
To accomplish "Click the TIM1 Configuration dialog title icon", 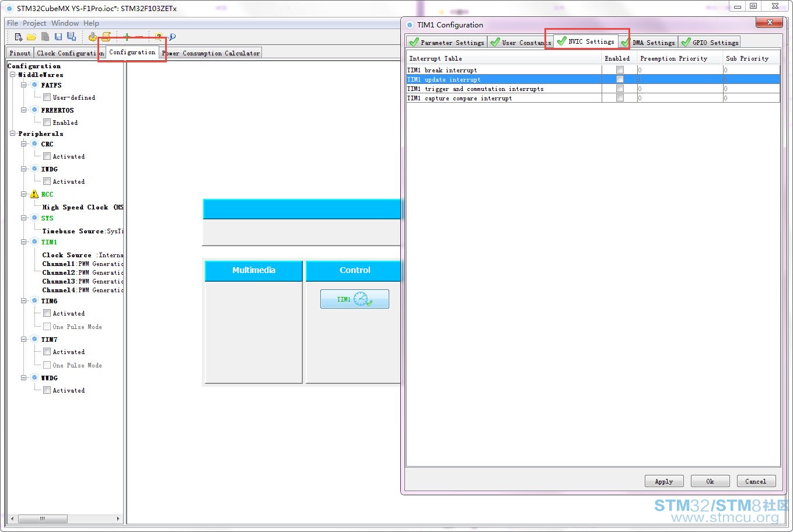I will pyautogui.click(x=410, y=25).
